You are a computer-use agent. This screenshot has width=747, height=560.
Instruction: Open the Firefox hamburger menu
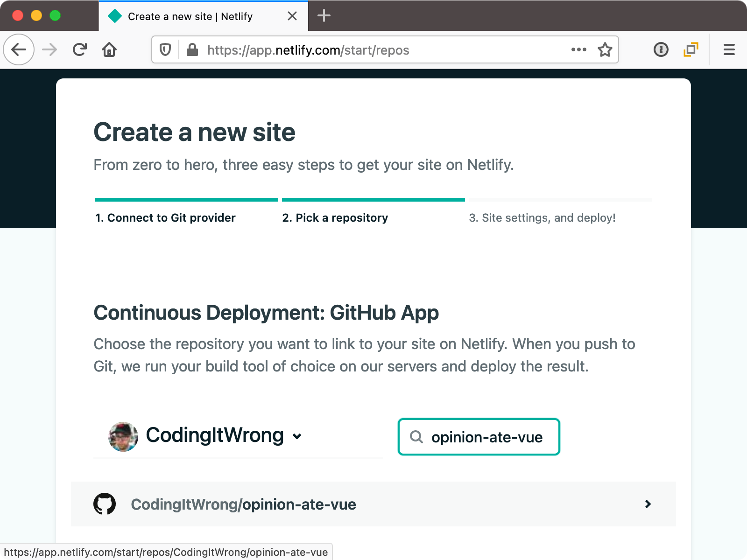tap(729, 49)
